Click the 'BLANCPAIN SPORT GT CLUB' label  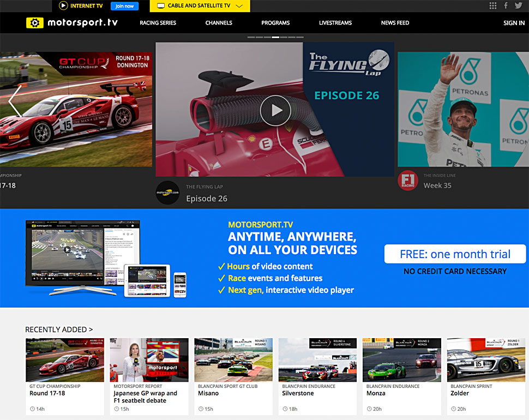[x=228, y=386]
